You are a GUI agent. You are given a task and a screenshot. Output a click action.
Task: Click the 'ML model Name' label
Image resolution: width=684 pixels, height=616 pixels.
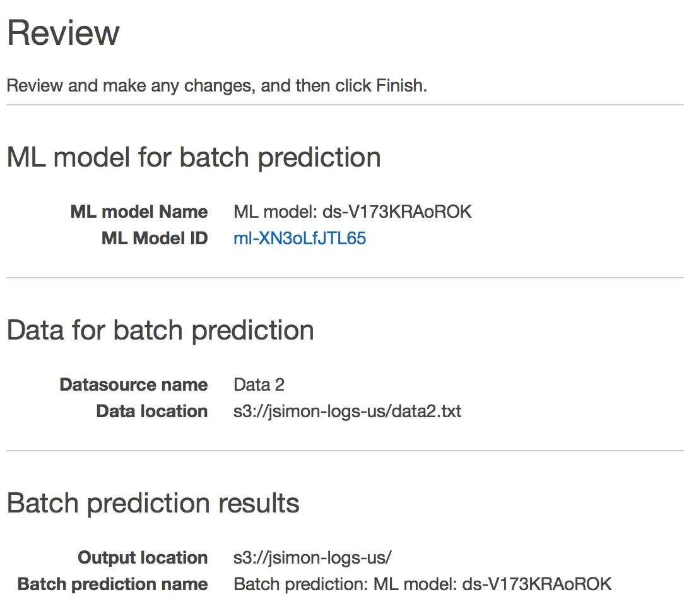click(x=139, y=211)
